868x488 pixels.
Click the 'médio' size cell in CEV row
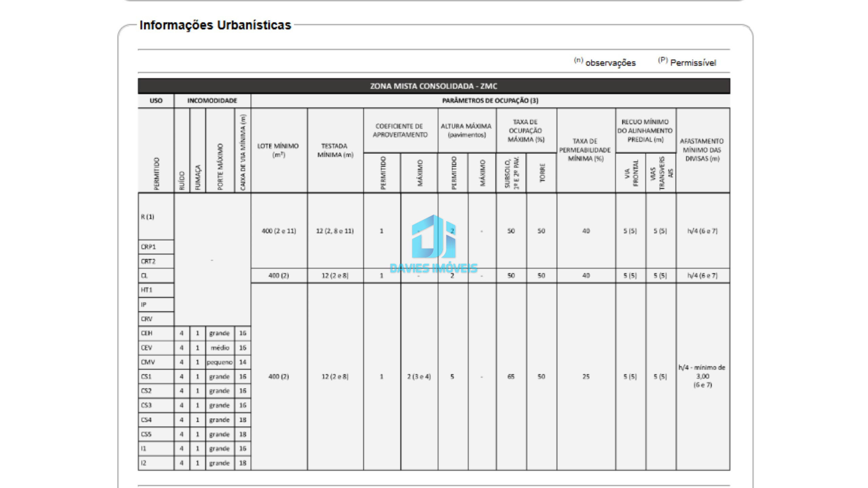pyautogui.click(x=220, y=348)
